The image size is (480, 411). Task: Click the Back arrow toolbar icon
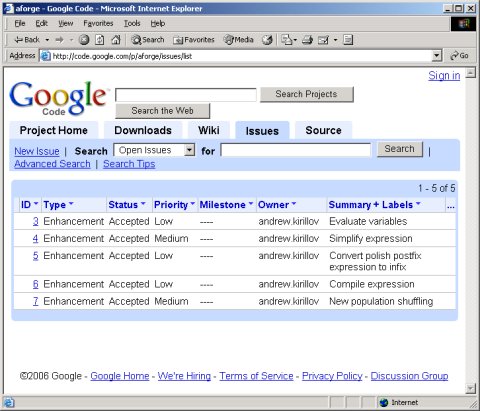point(19,40)
